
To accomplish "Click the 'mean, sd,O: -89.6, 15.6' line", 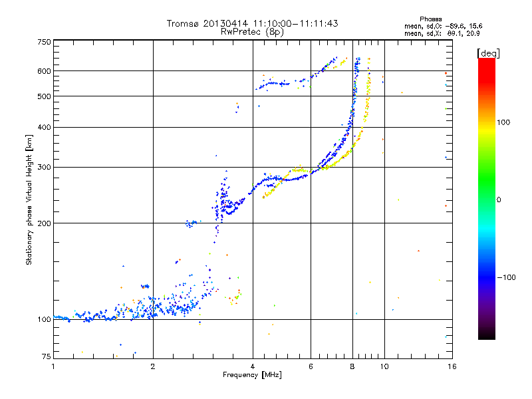I will click(x=443, y=26).
